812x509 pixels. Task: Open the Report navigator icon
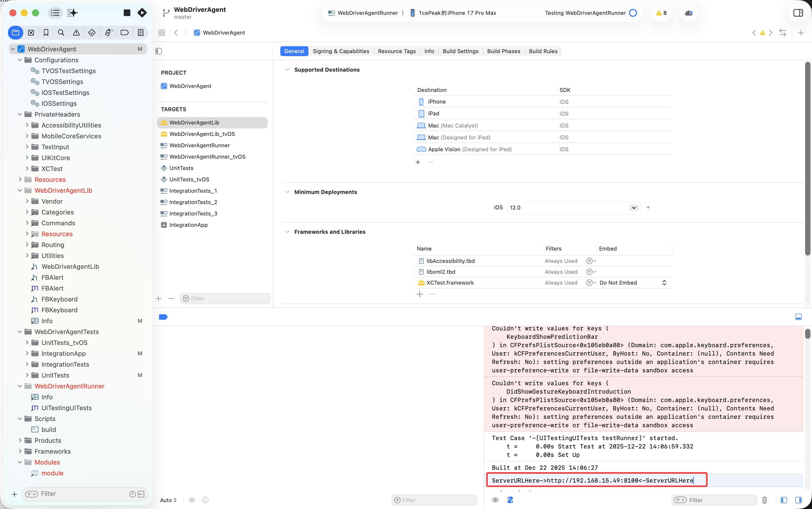(x=141, y=33)
